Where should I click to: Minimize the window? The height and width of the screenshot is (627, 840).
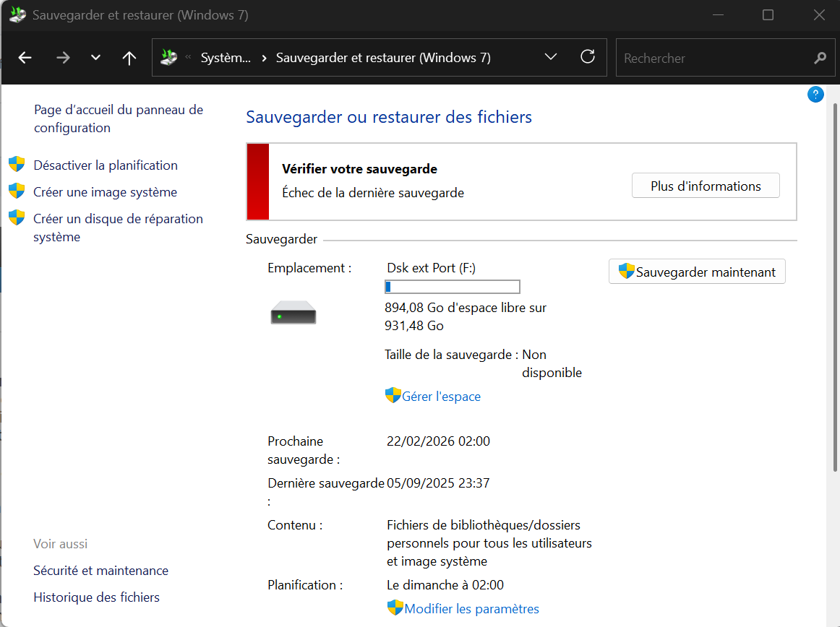tap(718, 15)
